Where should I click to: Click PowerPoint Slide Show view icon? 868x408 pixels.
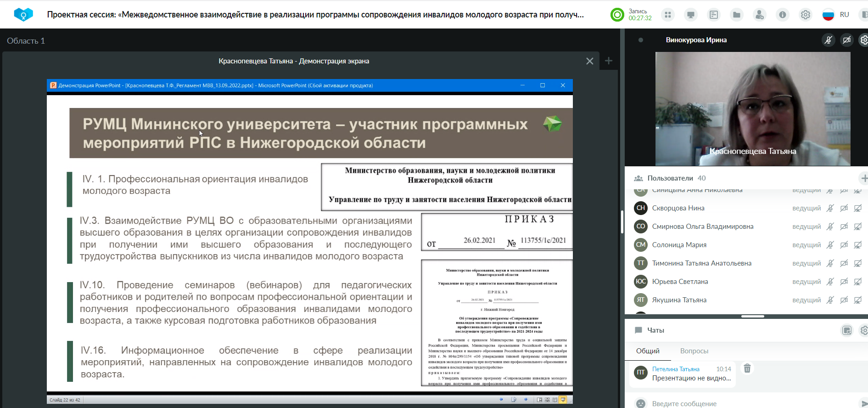point(563,400)
